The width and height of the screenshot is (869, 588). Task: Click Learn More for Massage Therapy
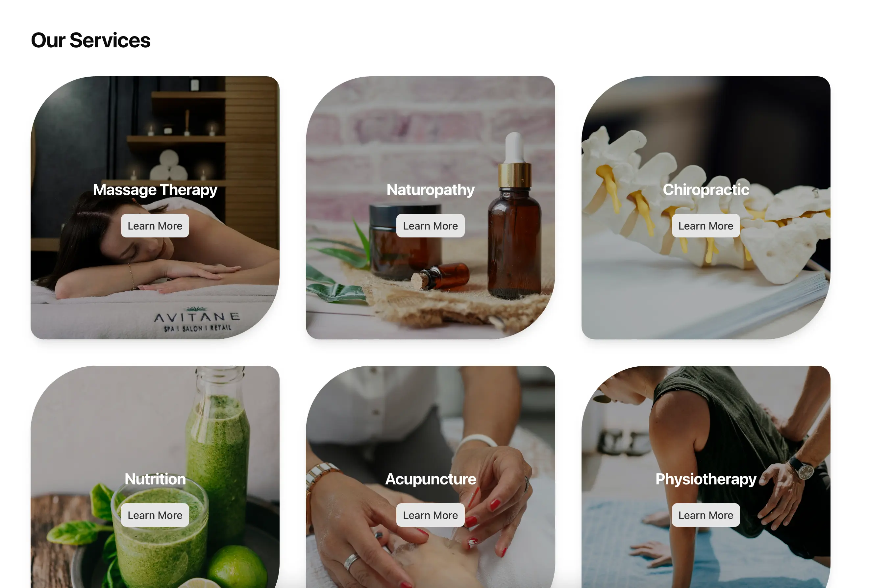[155, 226]
